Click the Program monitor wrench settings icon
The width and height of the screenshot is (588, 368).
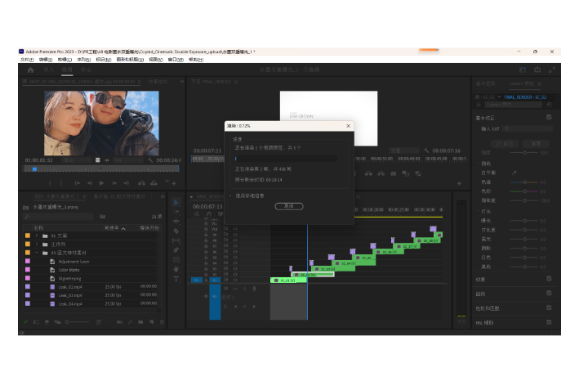pyautogui.click(x=426, y=150)
